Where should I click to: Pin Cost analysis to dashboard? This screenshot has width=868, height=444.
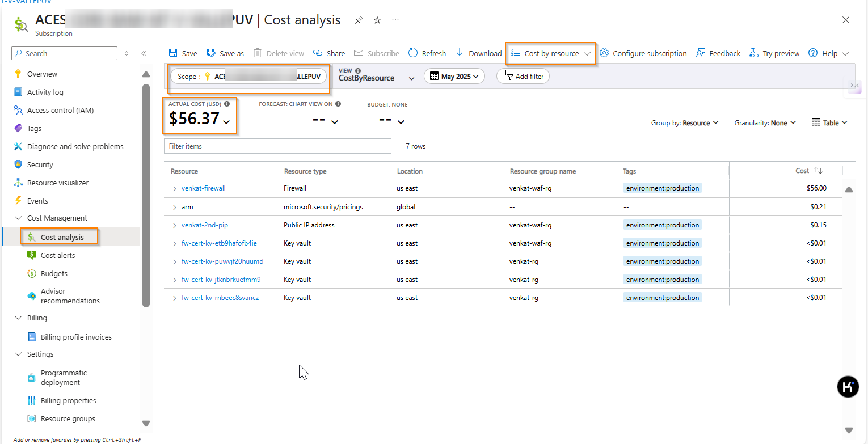tap(359, 20)
